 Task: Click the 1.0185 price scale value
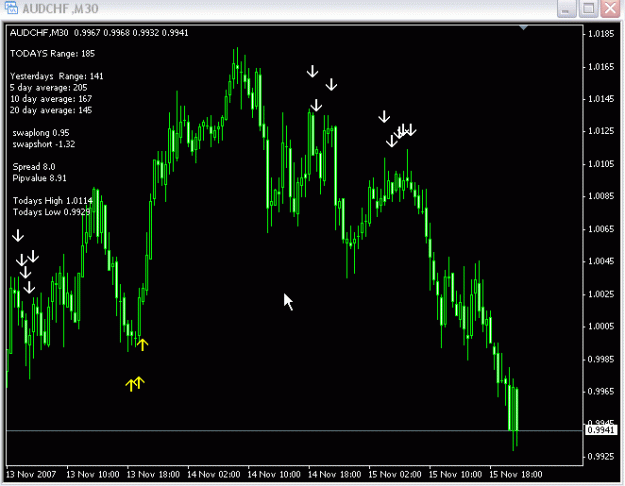tap(601, 34)
